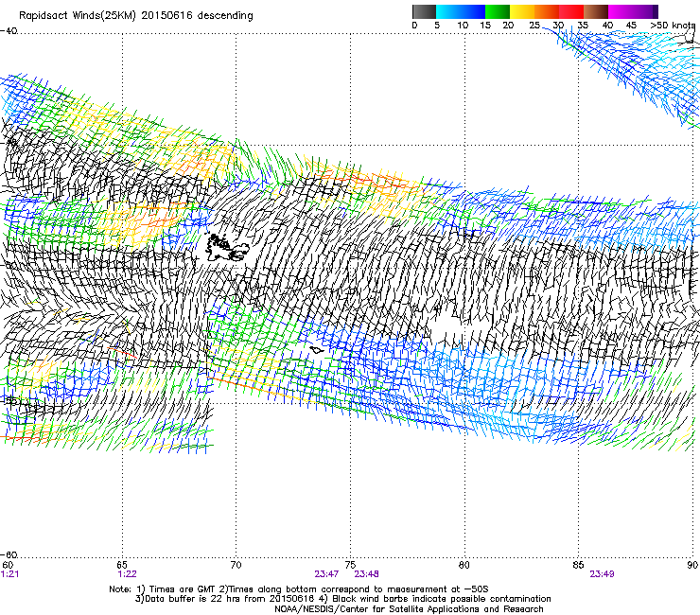Click the orange 25–30 knots legend swatch

pyautogui.click(x=547, y=11)
